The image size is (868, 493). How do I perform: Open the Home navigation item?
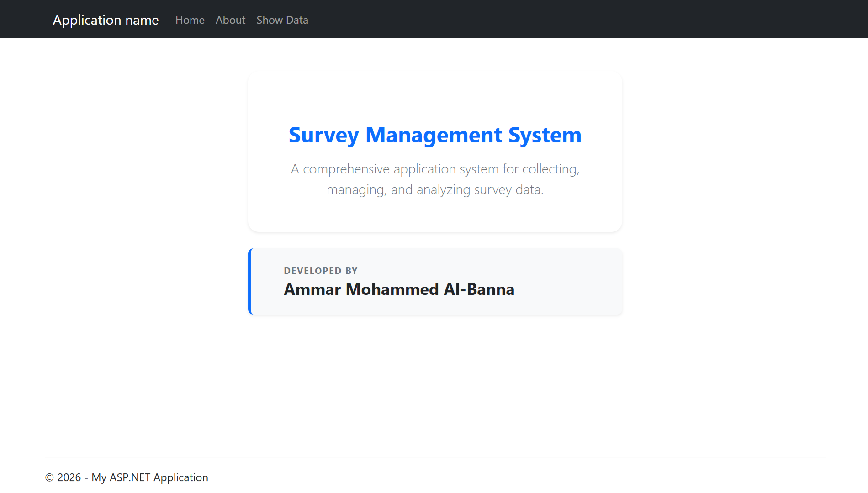[x=190, y=20]
